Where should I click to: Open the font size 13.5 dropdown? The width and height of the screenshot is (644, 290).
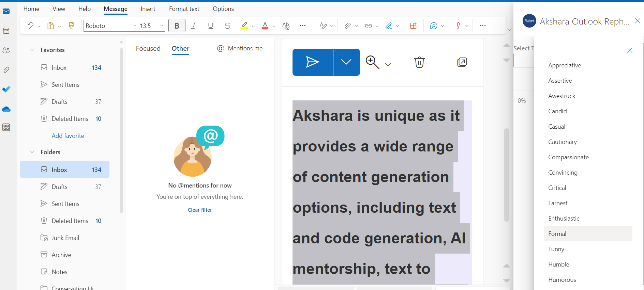pyautogui.click(x=162, y=26)
